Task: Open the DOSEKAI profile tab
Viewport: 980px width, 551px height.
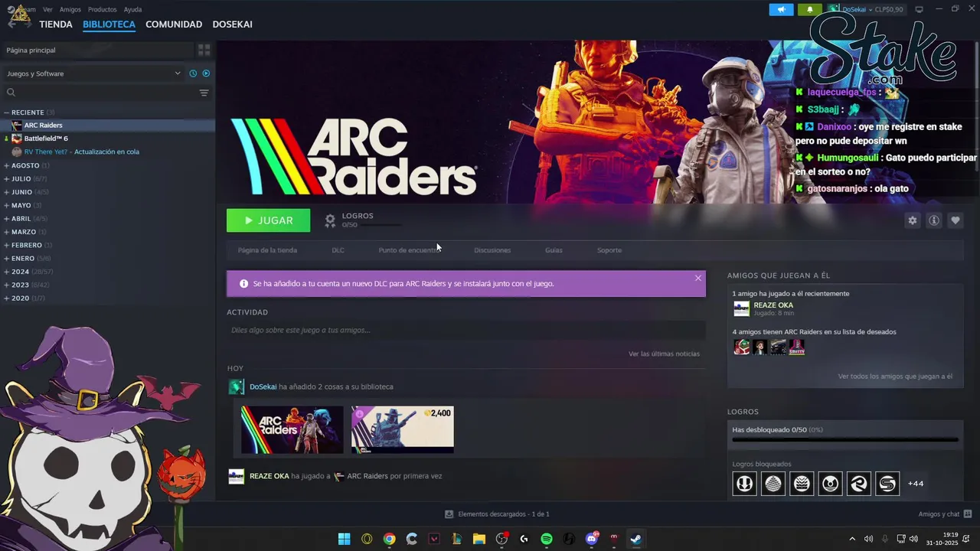Action: [233, 24]
